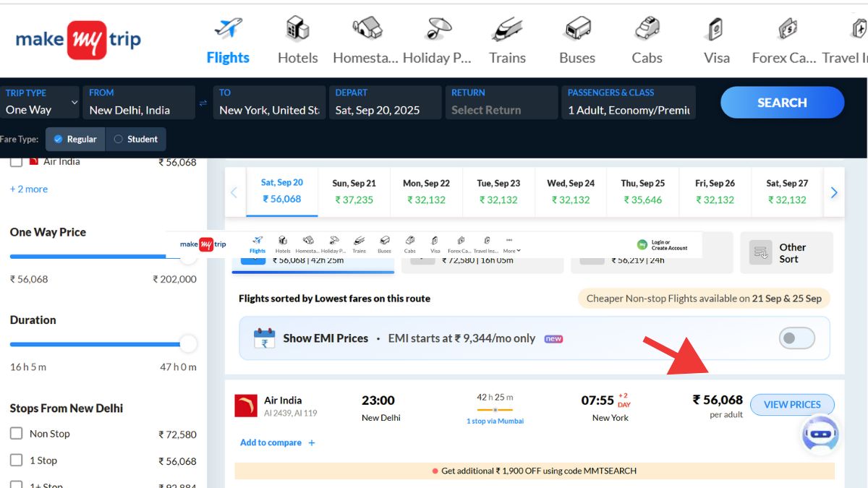Go to the Cabs icon
Image resolution: width=868 pixels, height=488 pixels.
point(647,30)
